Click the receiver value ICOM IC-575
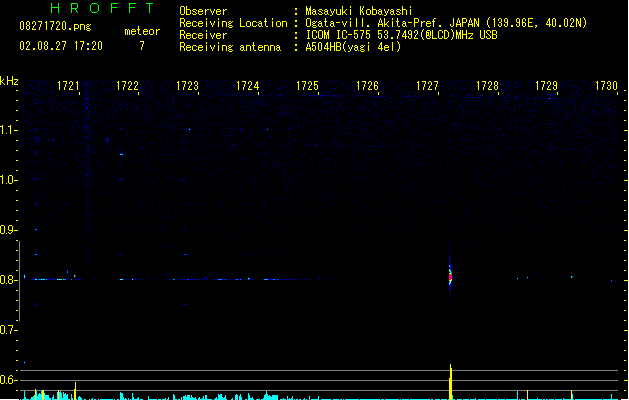629x400 pixels. pos(402,35)
